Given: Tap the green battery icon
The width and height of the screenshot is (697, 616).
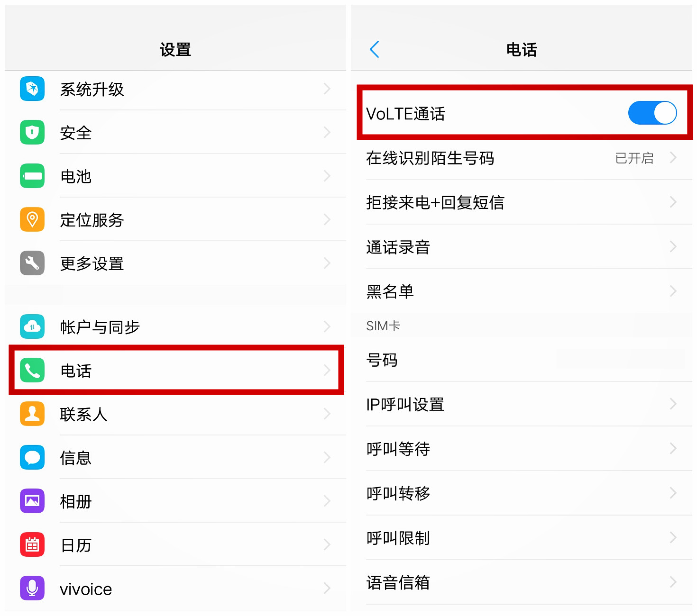Looking at the screenshot, I should coord(32,176).
